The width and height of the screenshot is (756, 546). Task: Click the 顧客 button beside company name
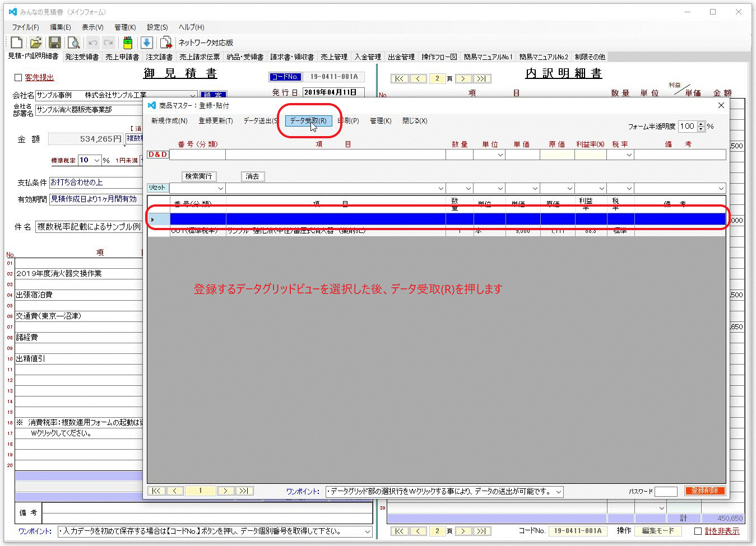click(213, 95)
